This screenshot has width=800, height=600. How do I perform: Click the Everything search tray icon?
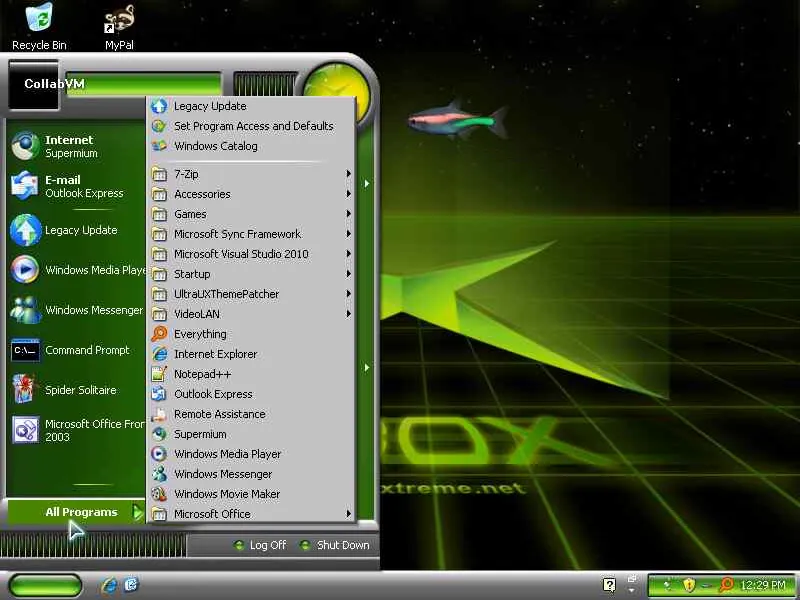[726, 585]
